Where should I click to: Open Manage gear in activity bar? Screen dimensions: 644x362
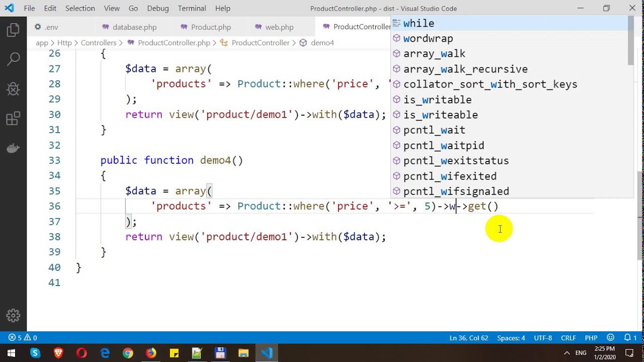coord(13,315)
